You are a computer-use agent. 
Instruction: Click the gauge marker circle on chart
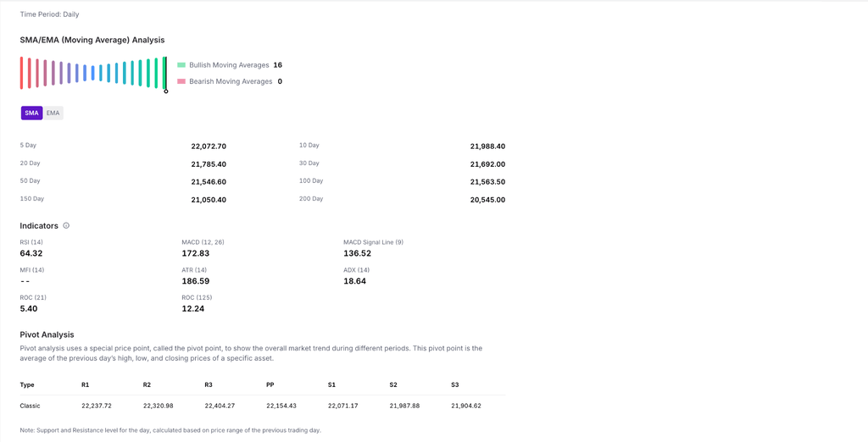(x=165, y=91)
